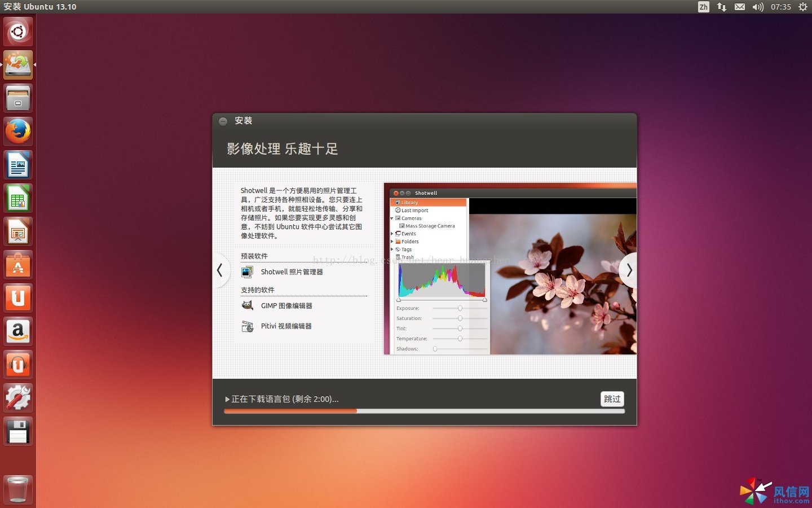
Task: Open System Settings from launcher
Action: 18,398
